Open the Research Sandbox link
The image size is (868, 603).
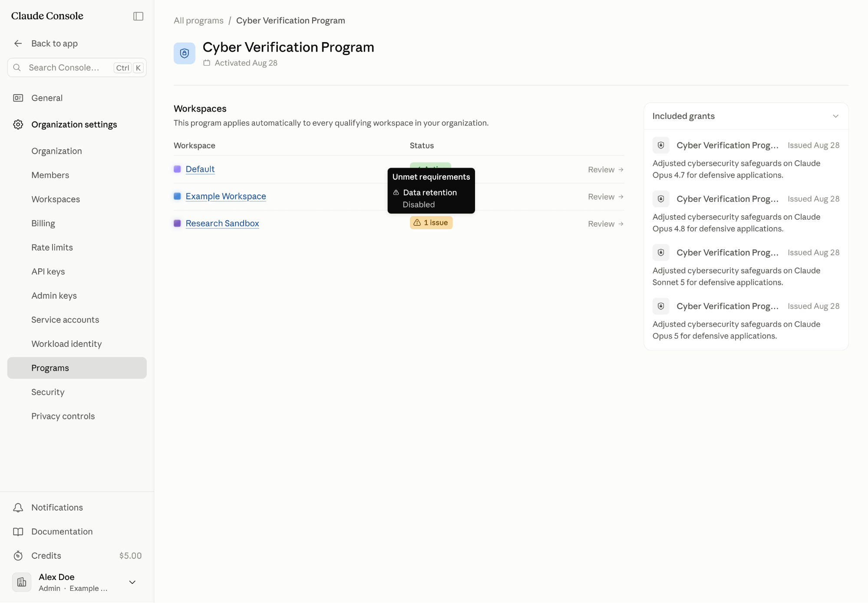point(222,224)
